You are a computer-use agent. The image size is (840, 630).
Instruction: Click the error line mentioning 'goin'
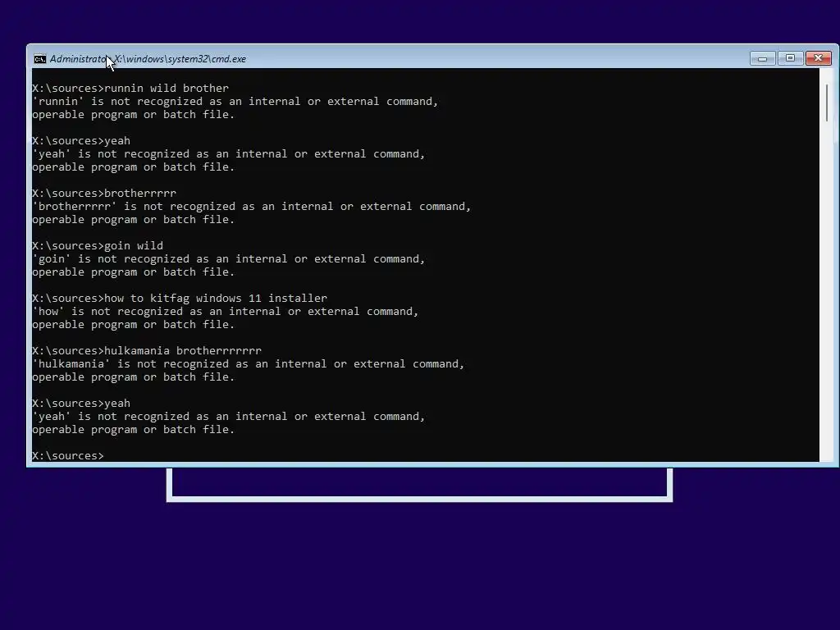coord(228,258)
